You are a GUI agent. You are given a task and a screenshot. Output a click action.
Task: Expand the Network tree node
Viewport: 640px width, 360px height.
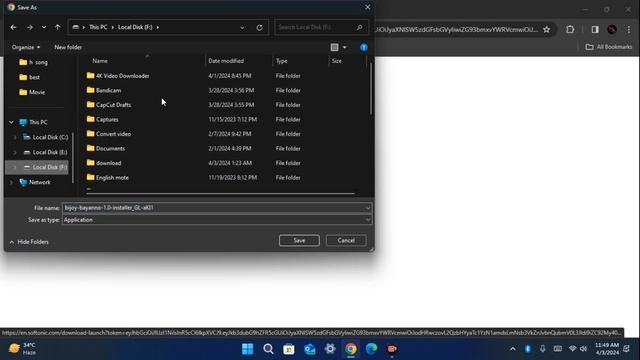tap(11, 182)
